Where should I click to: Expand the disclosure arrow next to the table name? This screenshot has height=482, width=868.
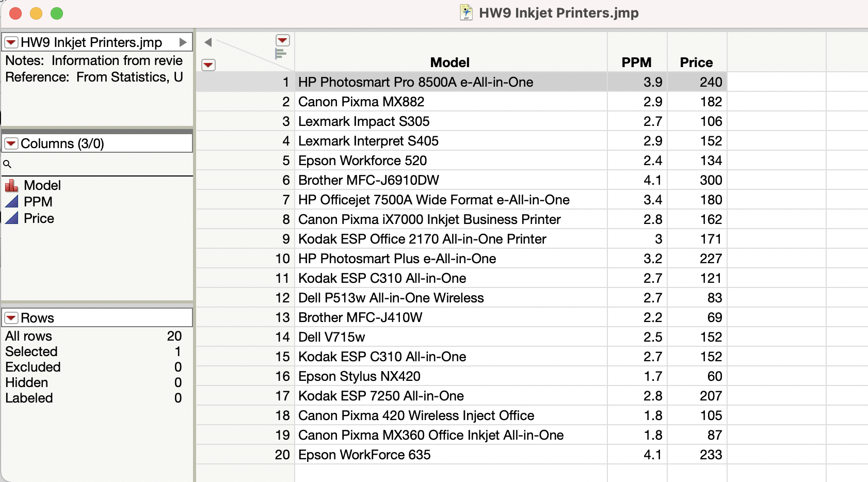(184, 42)
